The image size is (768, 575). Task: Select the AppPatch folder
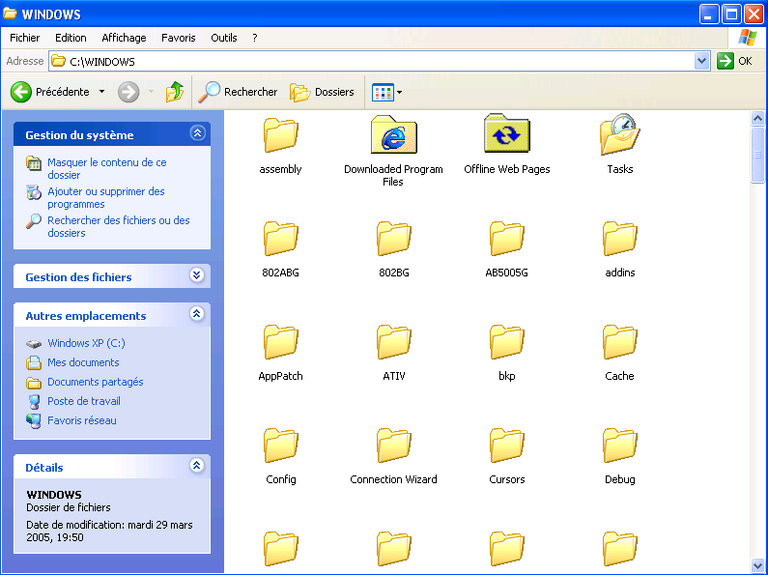(x=281, y=353)
